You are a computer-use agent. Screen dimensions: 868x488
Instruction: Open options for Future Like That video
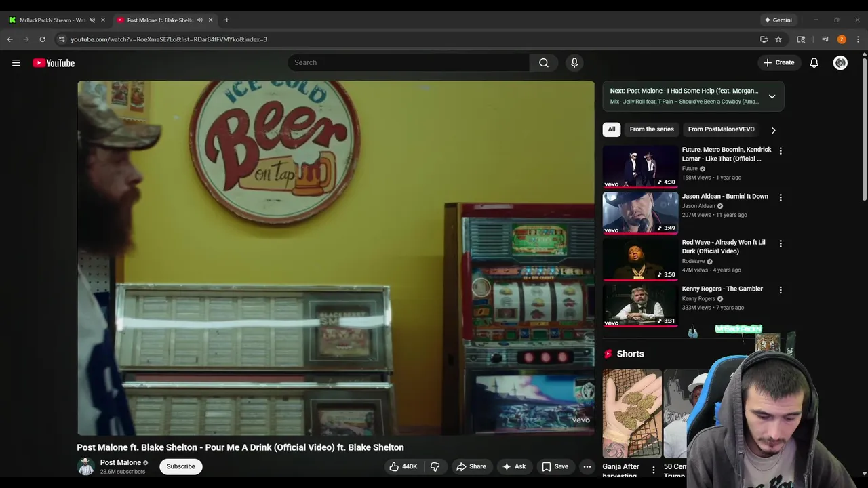point(781,151)
